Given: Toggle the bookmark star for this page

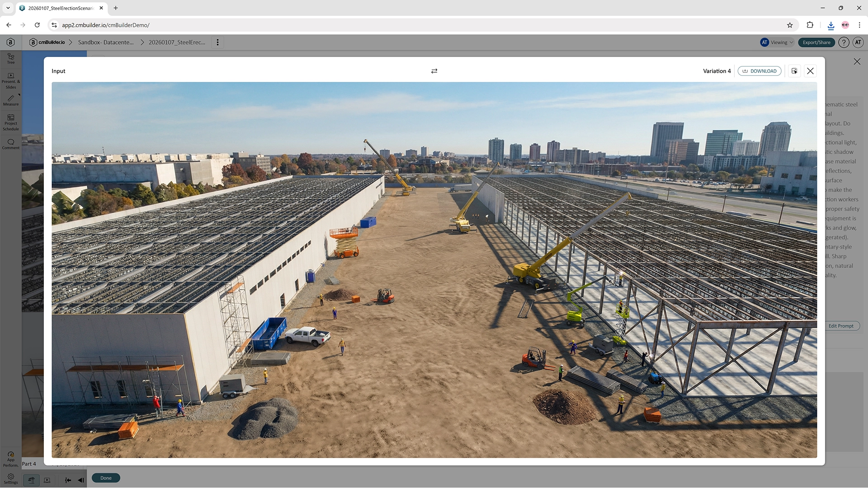Looking at the screenshot, I should click(x=790, y=25).
